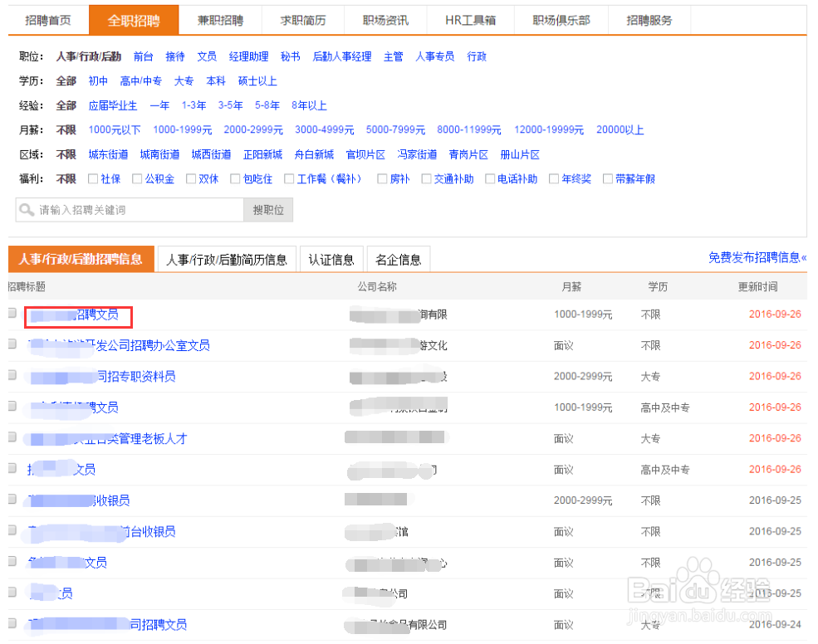The height and width of the screenshot is (644, 818).
Task: Open the 职场俱乐部 tab
Action: click(561, 21)
